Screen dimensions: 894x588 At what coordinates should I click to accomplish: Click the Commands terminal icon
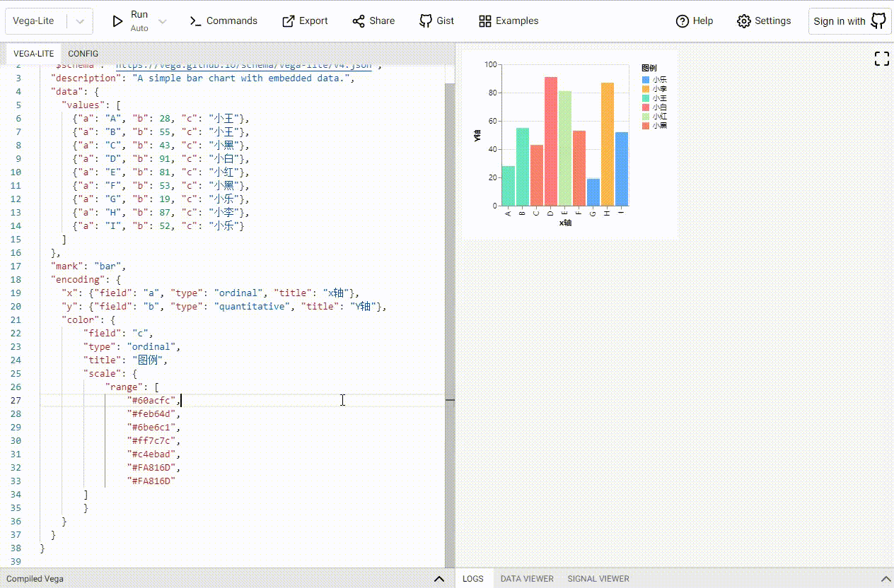[x=196, y=21]
